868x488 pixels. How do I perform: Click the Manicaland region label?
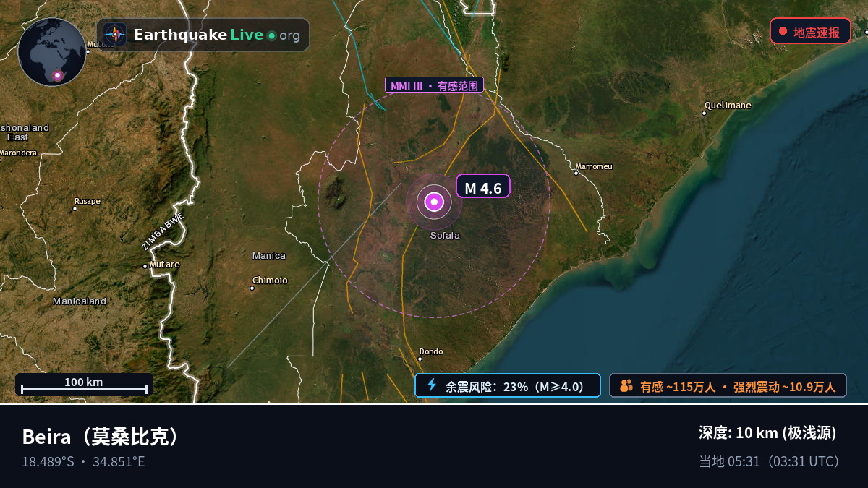point(80,301)
